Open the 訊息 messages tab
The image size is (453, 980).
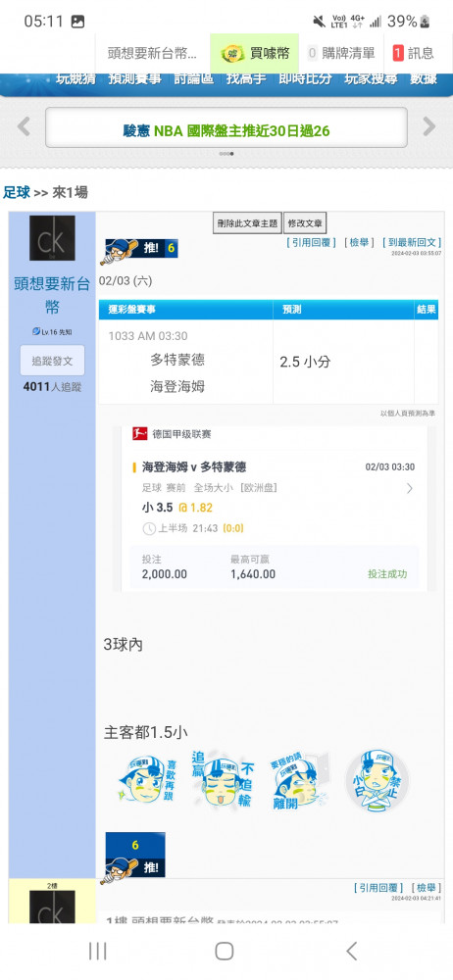click(x=414, y=53)
